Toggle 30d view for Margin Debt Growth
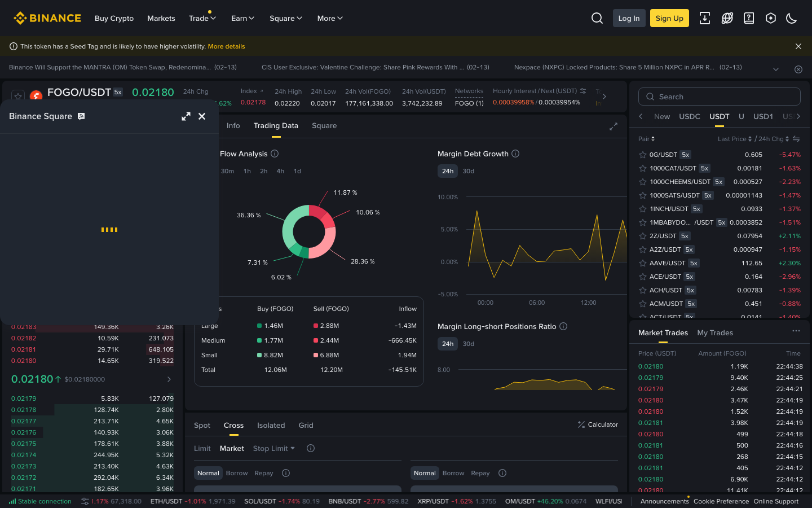This screenshot has width=812, height=508. point(469,170)
